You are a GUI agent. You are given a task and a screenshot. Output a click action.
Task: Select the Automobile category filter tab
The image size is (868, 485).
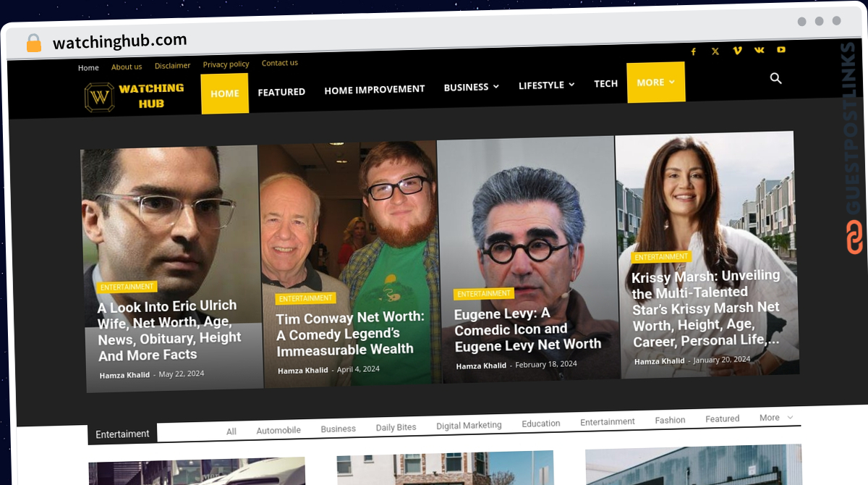tap(278, 430)
